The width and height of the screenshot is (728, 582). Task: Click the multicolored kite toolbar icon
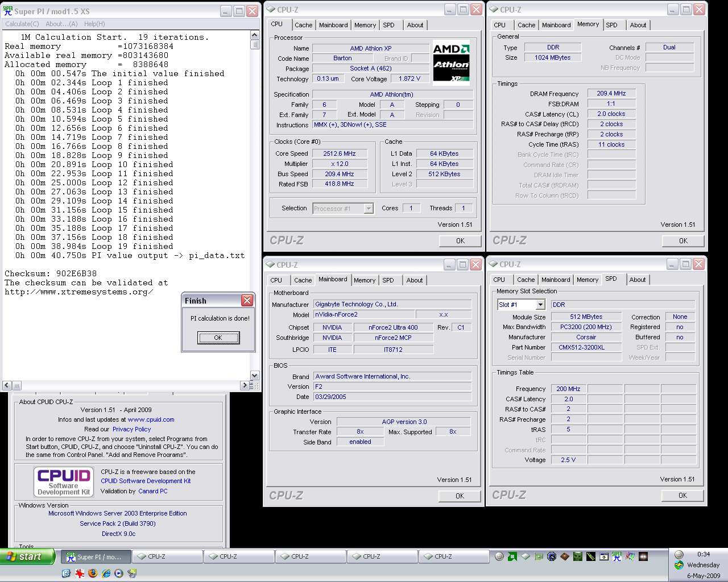(x=630, y=556)
